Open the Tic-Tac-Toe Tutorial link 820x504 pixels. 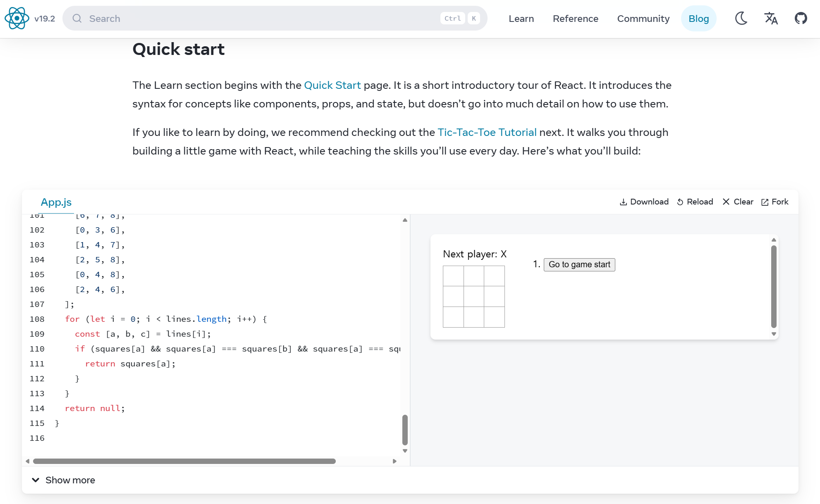tap(487, 132)
